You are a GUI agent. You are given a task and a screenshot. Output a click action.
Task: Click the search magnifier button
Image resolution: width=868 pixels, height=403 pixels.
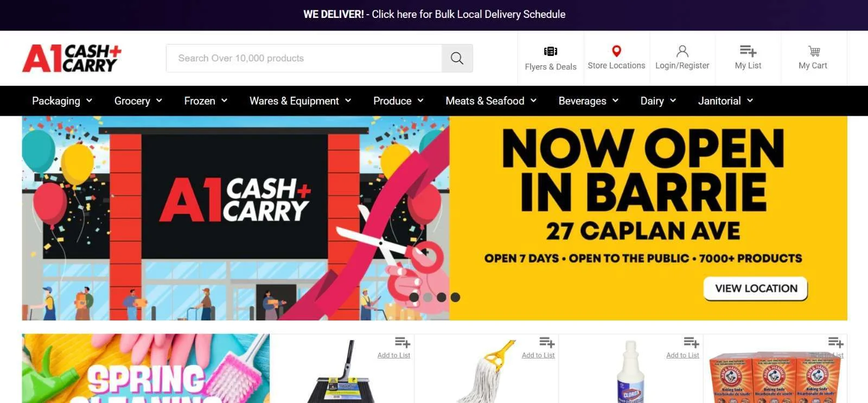coord(457,58)
